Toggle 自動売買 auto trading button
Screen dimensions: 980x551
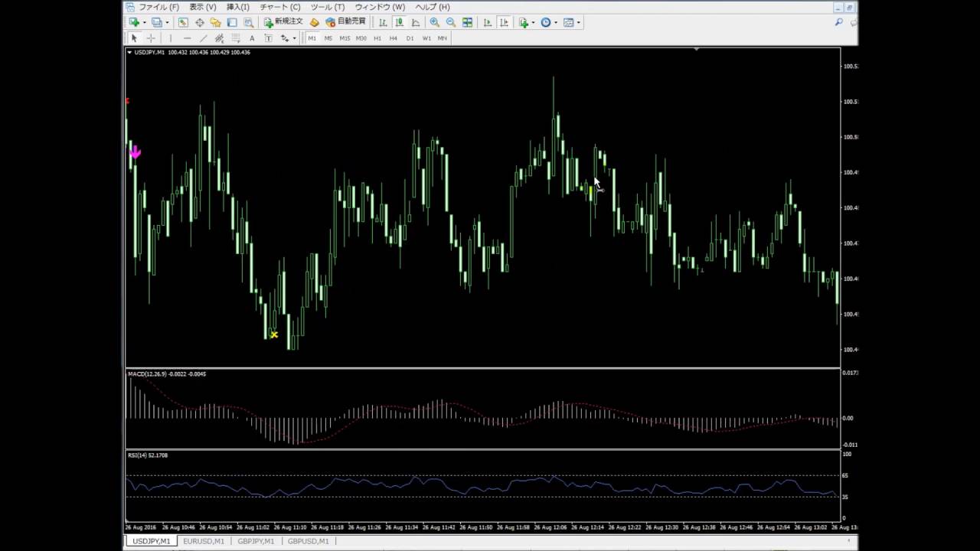click(345, 22)
